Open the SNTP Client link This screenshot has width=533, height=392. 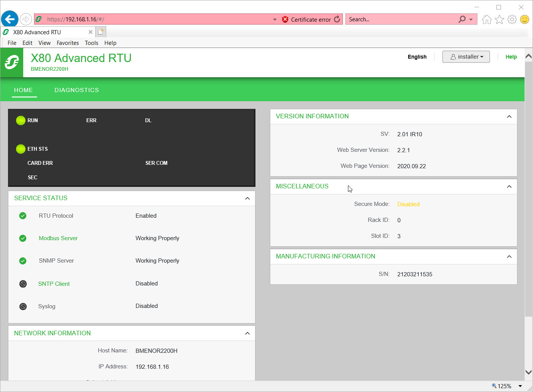(x=54, y=284)
